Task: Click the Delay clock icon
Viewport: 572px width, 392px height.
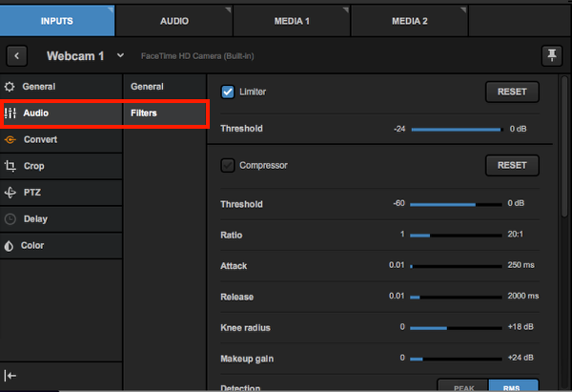Action: 10,218
